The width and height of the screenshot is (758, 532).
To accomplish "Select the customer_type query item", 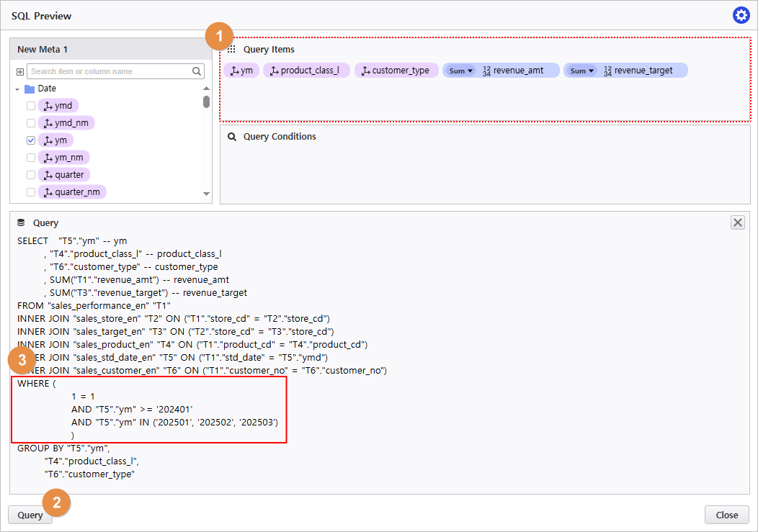I will [x=396, y=71].
